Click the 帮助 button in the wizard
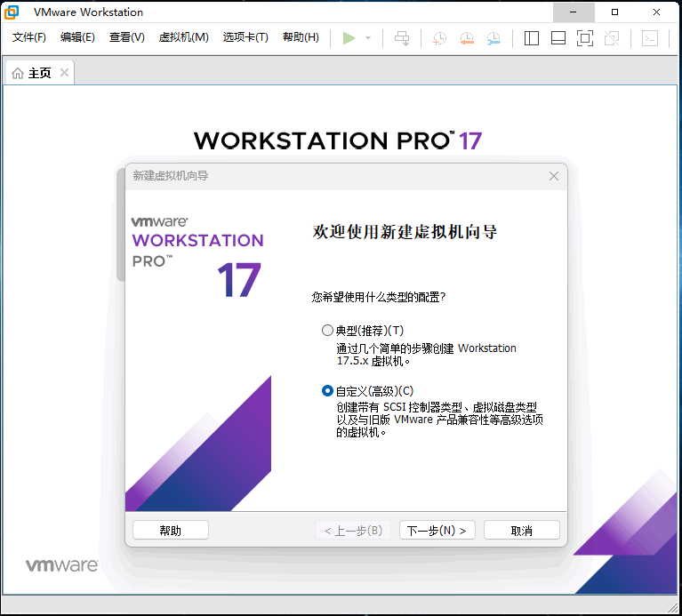Image resolution: width=682 pixels, height=616 pixels. point(171,531)
